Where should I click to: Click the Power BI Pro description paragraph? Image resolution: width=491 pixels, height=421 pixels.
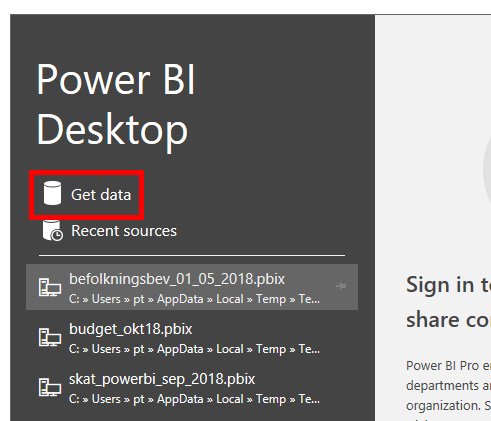[x=448, y=390]
